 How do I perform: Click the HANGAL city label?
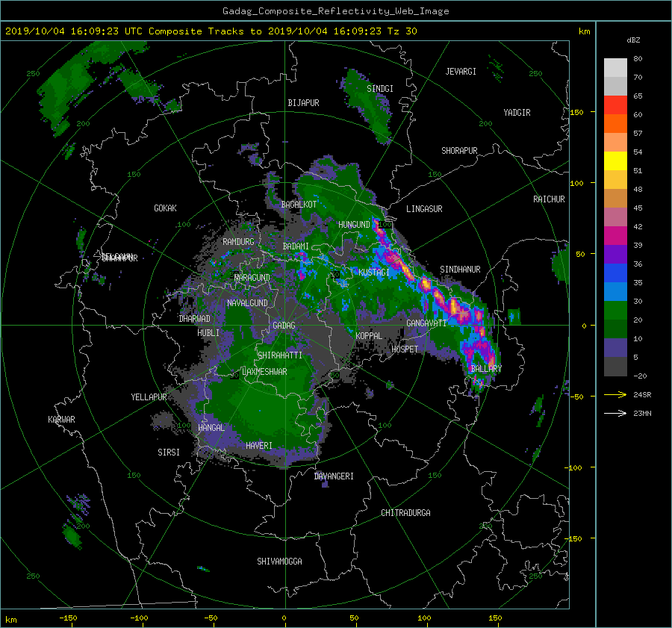pos(211,428)
